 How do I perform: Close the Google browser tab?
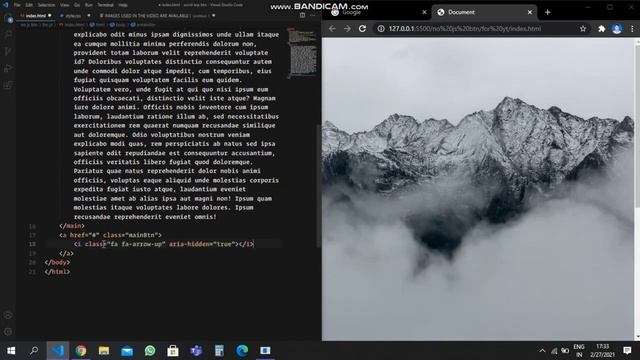(x=424, y=12)
